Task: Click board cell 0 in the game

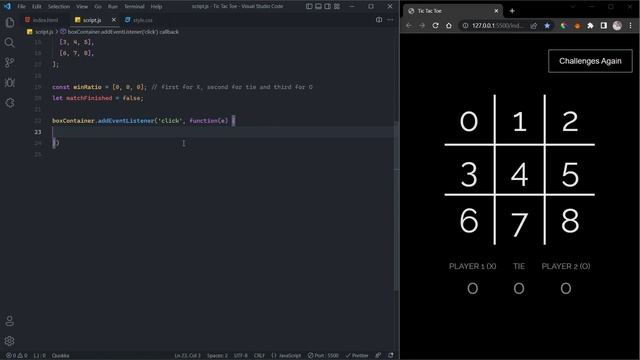Action: tap(469, 121)
